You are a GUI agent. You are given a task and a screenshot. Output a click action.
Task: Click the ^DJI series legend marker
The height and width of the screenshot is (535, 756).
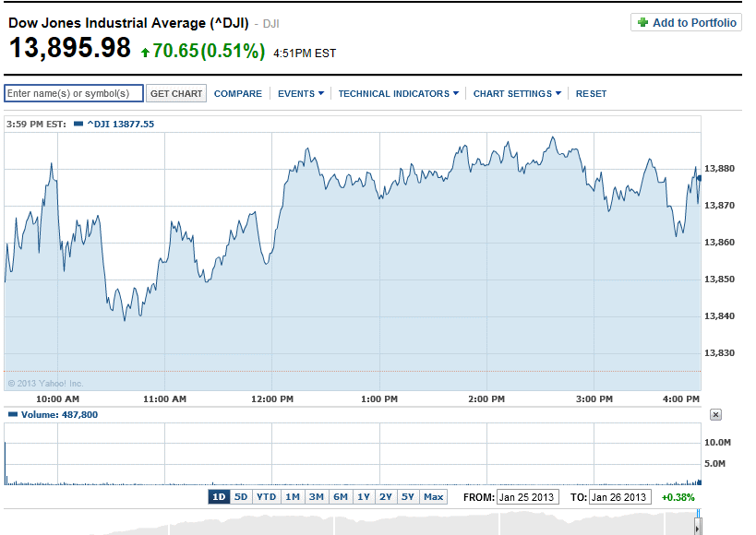78,124
